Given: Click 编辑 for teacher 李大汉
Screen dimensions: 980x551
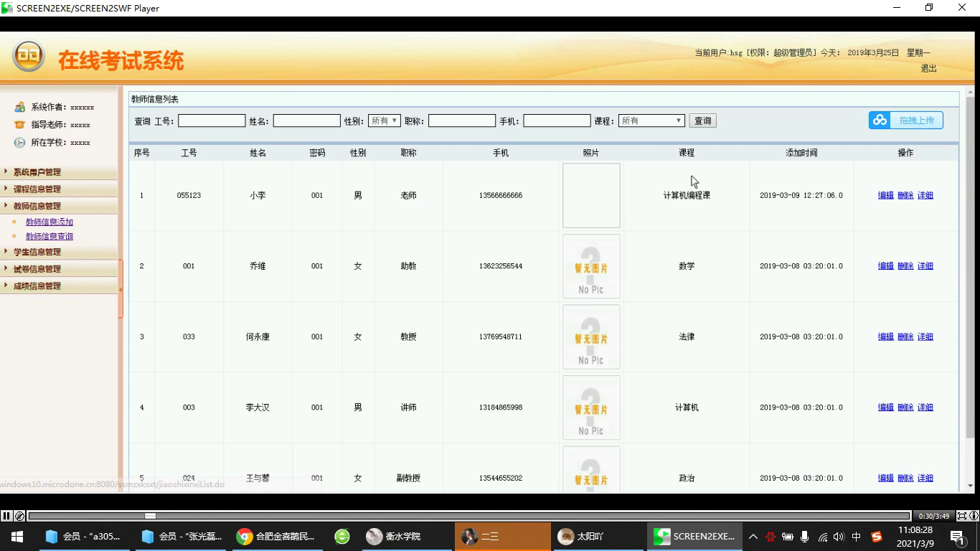Looking at the screenshot, I should coord(886,408).
